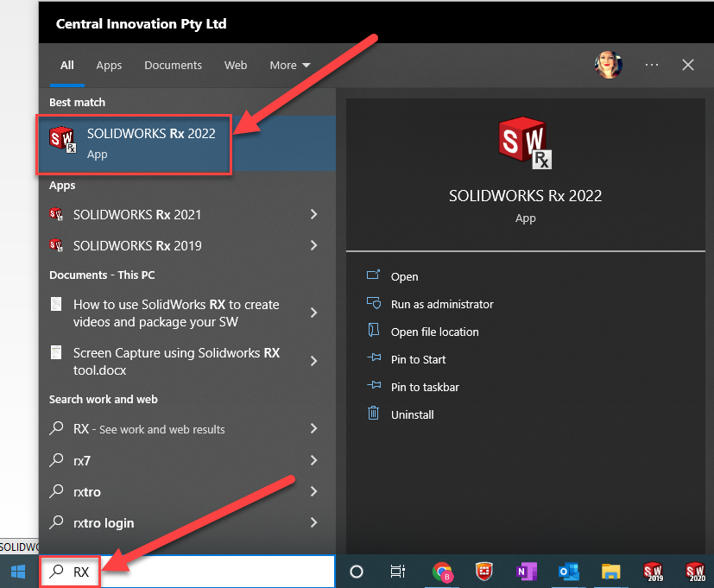Viewport: 714px width, 588px height.
Task: Switch to the Apps search tab
Action: tap(109, 65)
